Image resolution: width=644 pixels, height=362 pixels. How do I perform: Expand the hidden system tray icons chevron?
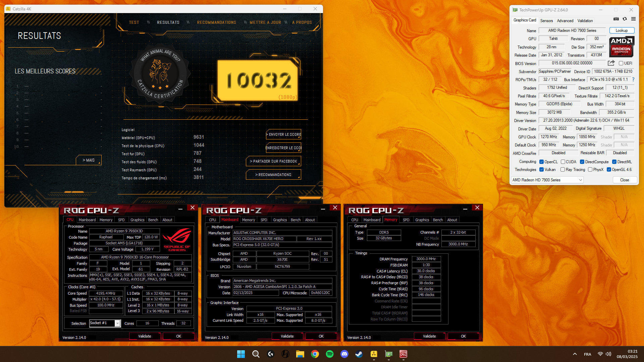(575, 354)
